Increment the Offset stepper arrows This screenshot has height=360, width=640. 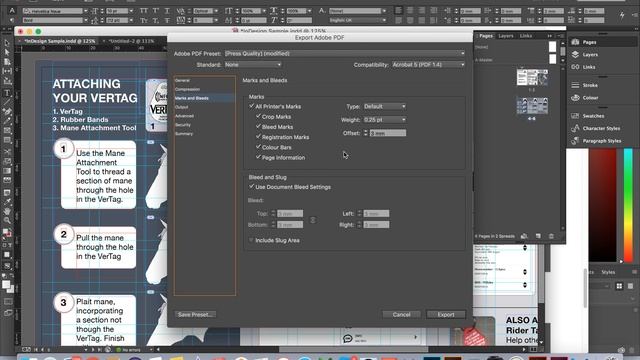[366, 131]
